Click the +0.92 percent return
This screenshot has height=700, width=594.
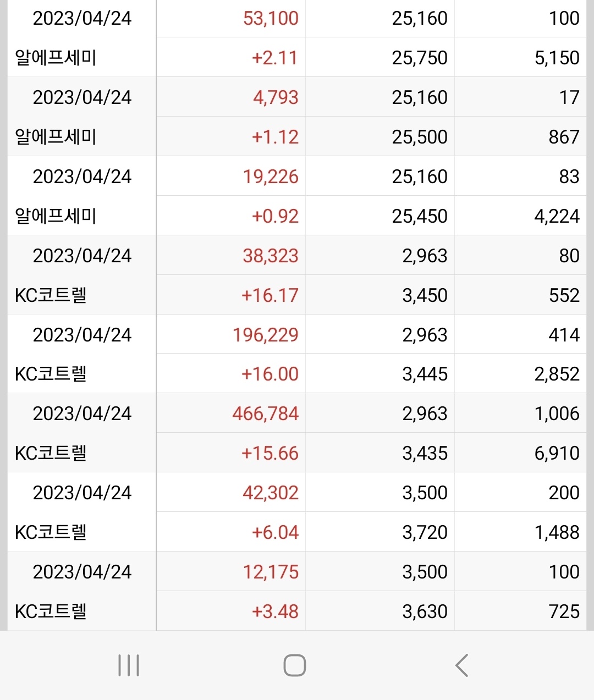(x=275, y=216)
